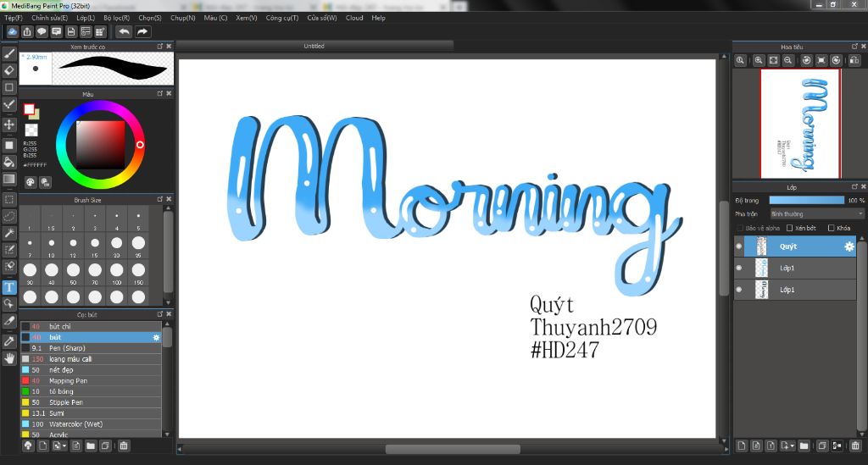
Task: Select the Move tool
Action: coord(8,125)
